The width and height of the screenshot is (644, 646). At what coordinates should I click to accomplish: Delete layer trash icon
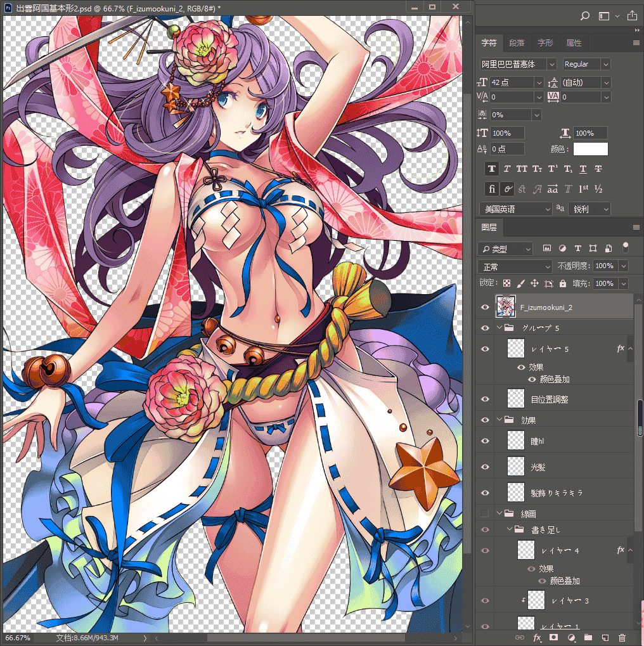coord(622,638)
